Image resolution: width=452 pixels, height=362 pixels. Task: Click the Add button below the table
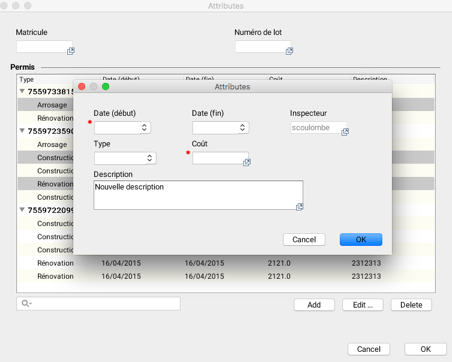[x=314, y=305]
